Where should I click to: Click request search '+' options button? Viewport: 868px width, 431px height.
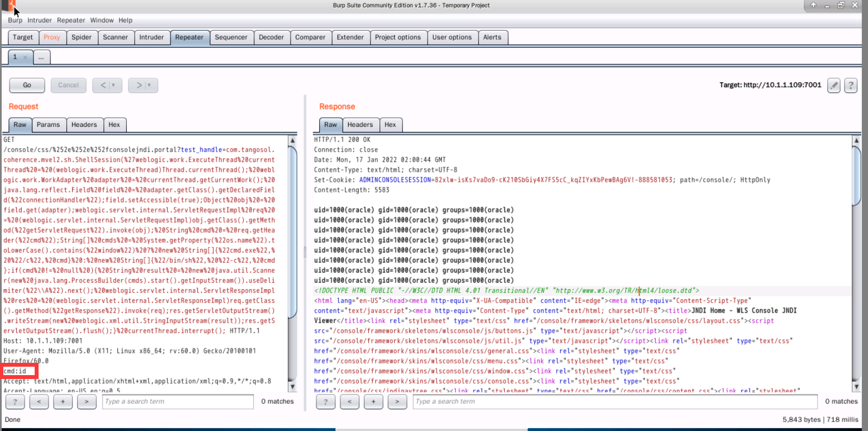tap(63, 401)
